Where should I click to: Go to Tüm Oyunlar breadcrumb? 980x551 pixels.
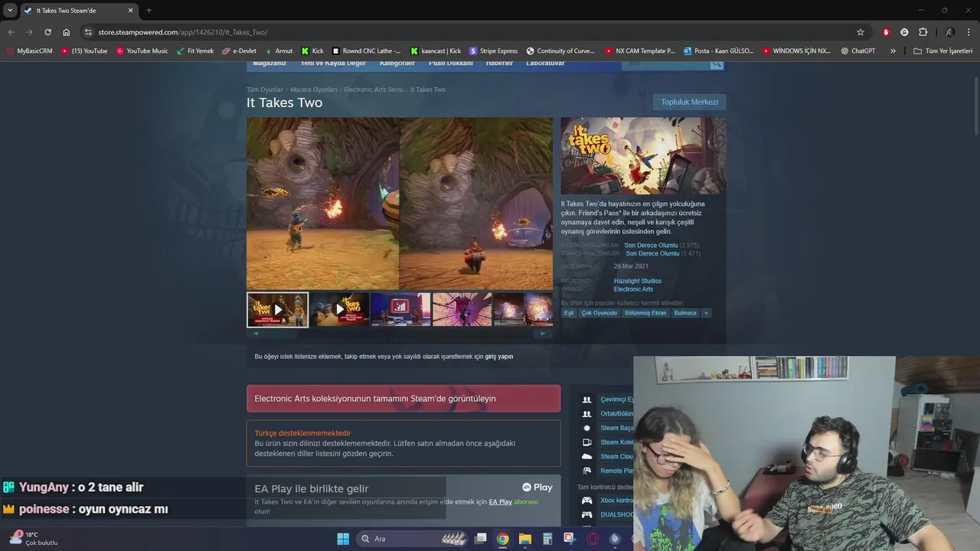[265, 90]
